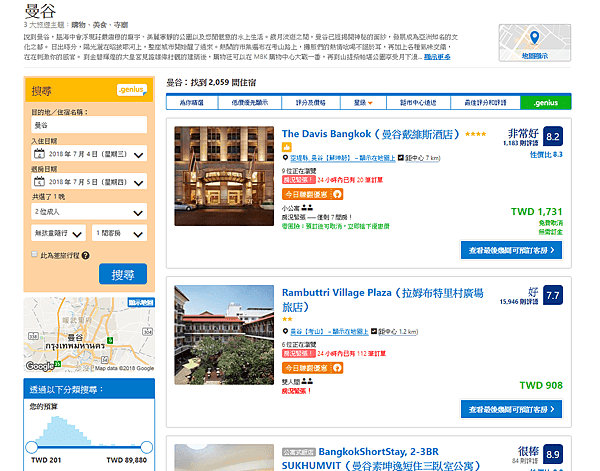Click the show-more link ending Bangkok description
Image resolution: width=600 pixels, height=471 pixels.
(437, 57)
